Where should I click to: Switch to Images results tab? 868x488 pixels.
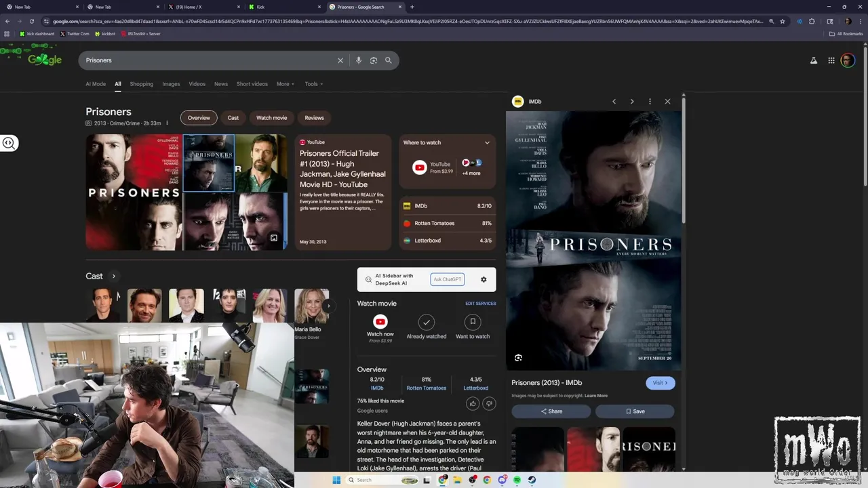click(x=171, y=84)
